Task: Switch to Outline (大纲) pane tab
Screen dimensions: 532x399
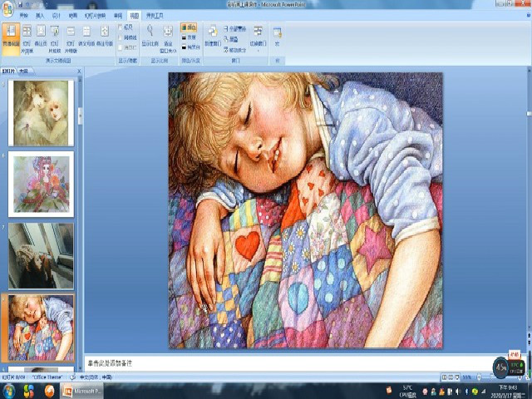Action: (23, 71)
